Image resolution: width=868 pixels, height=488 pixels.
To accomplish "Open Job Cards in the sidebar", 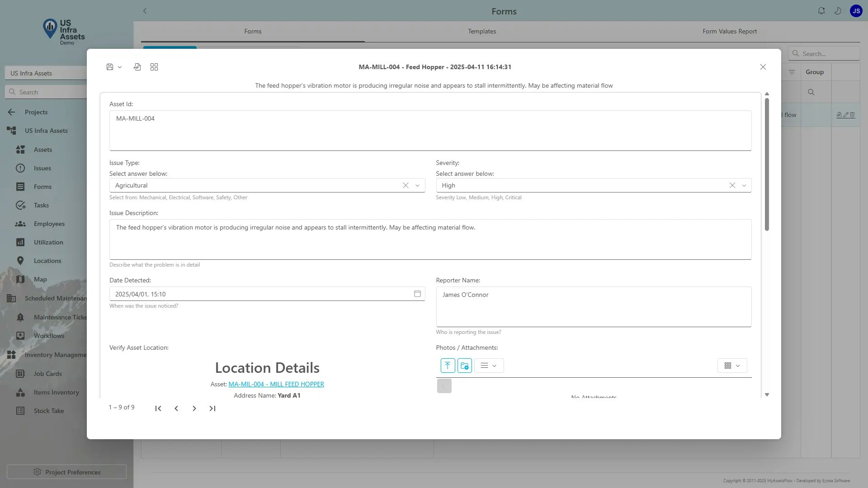I will pyautogui.click(x=47, y=374).
